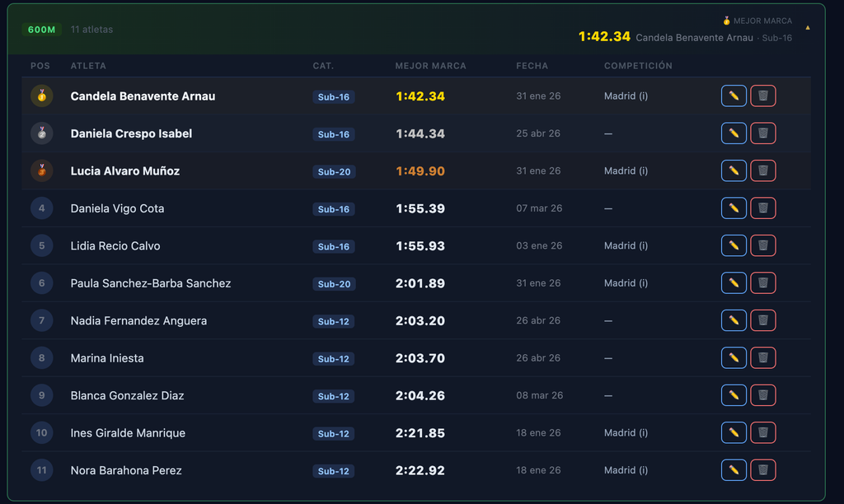Viewport: 844px width, 504px height.
Task: Delete Paula Sanchez-Barba Sanchez's entry with trash icon
Action: point(762,283)
